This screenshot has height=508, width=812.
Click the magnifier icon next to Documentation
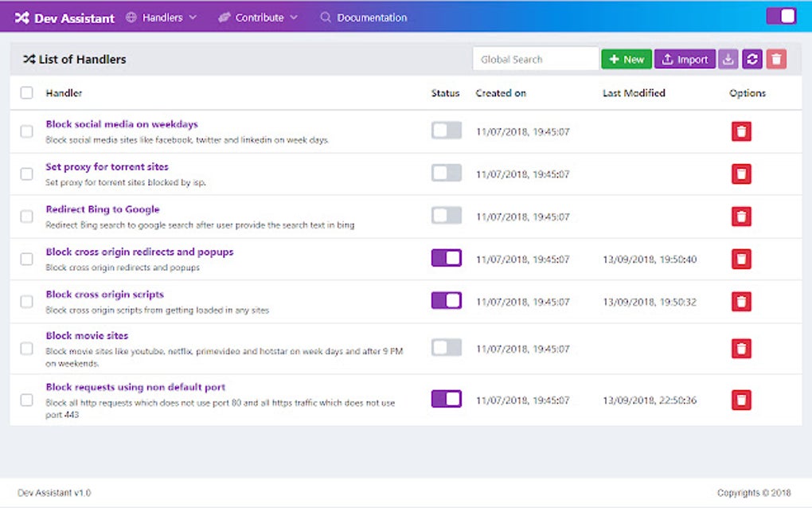point(326,18)
